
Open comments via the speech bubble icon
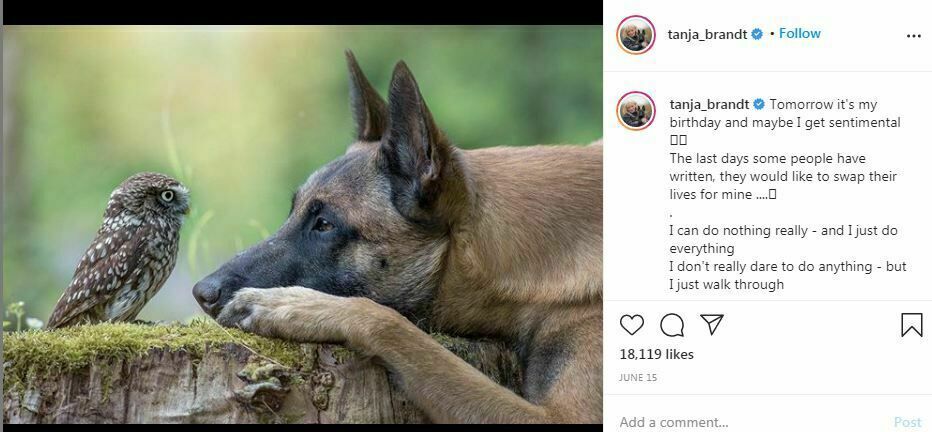(672, 325)
